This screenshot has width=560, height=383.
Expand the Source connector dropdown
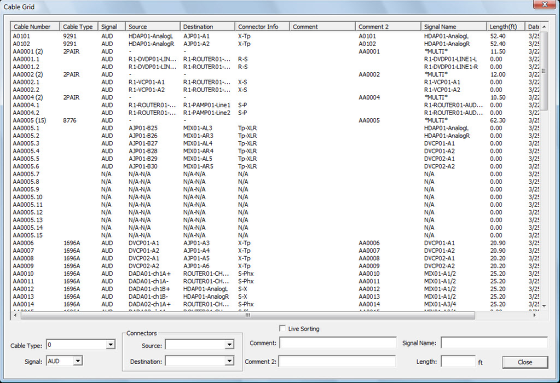[229, 345]
